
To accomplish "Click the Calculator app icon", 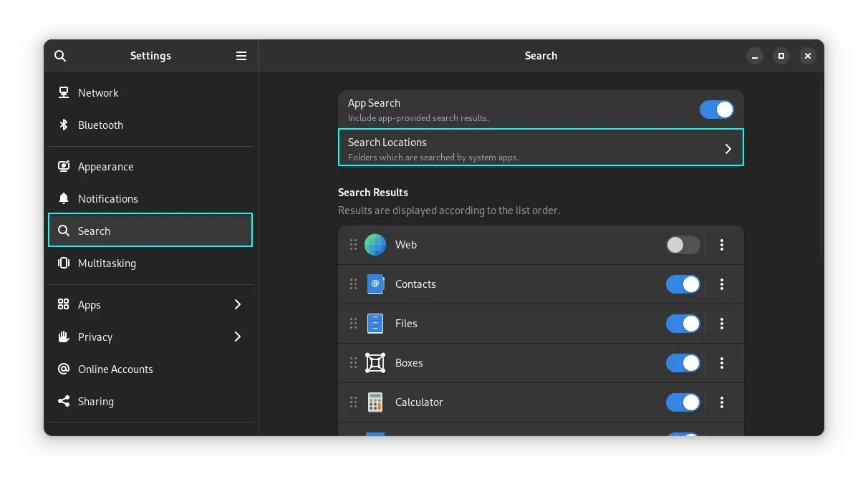I will 375,402.
